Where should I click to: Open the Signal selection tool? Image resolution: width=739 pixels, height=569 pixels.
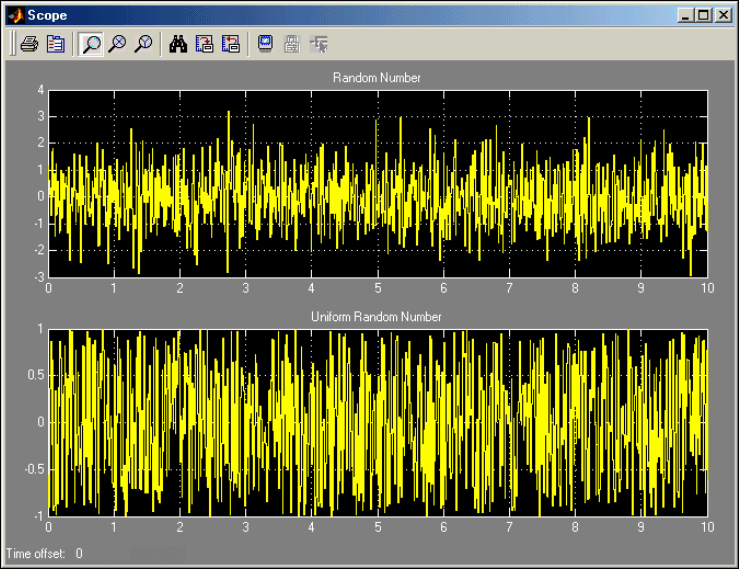[319, 44]
